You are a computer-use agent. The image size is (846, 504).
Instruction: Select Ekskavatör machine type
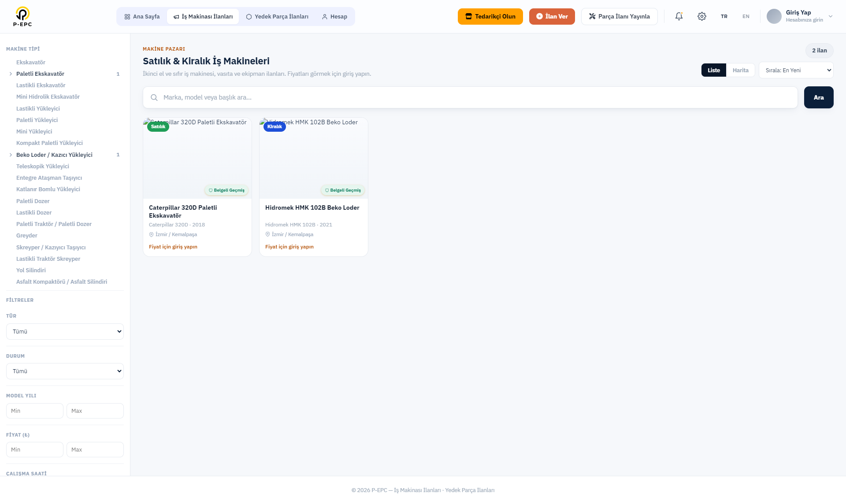31,63
